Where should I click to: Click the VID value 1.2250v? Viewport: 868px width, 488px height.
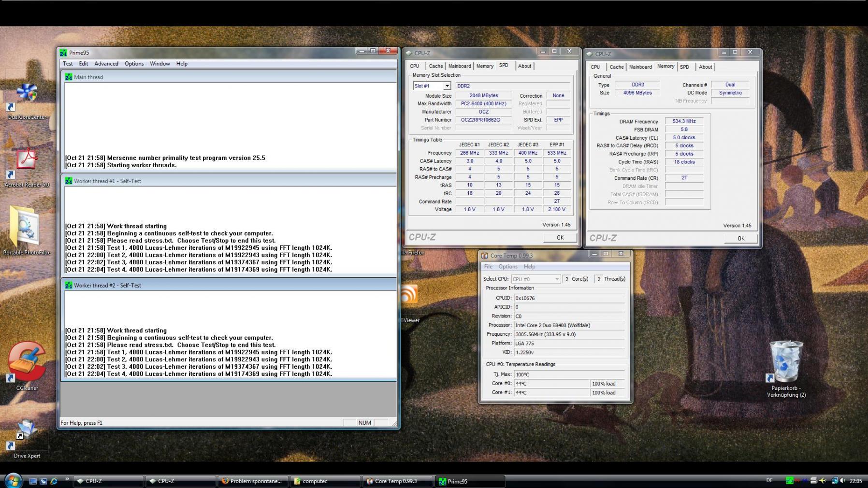pyautogui.click(x=569, y=353)
